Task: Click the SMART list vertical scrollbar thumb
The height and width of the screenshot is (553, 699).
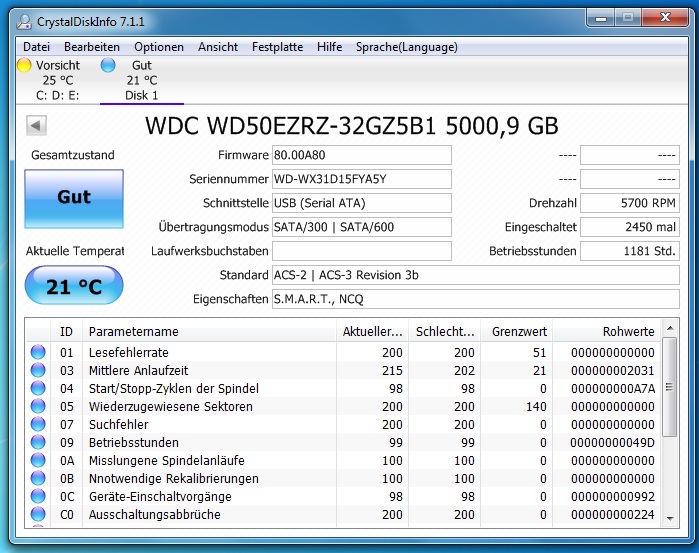Action: coord(670,387)
